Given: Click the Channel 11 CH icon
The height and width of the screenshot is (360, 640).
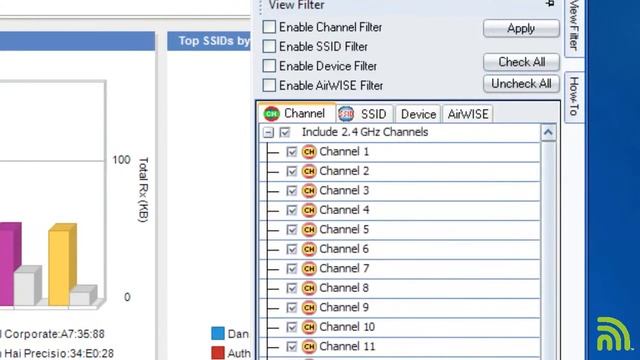Looking at the screenshot, I should point(309,347).
